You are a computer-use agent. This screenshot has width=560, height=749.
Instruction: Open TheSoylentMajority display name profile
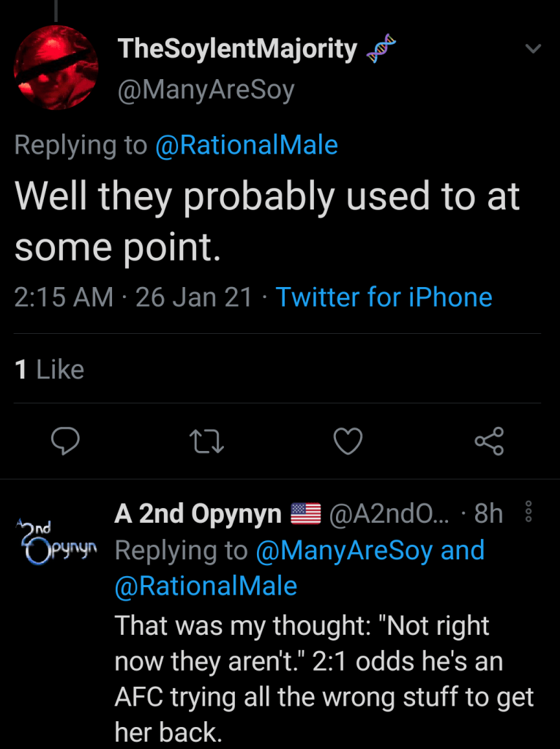pyautogui.click(x=237, y=49)
